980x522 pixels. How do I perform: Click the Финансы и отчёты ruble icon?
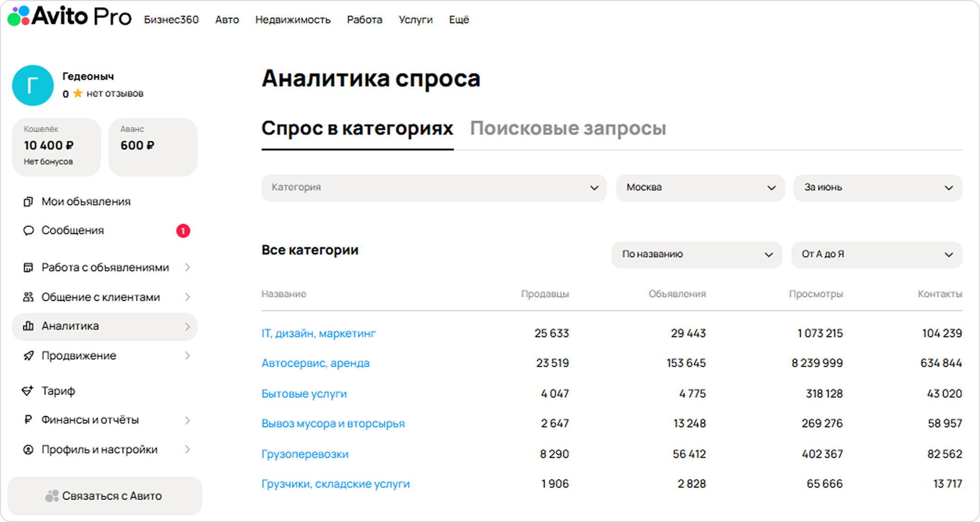(28, 420)
